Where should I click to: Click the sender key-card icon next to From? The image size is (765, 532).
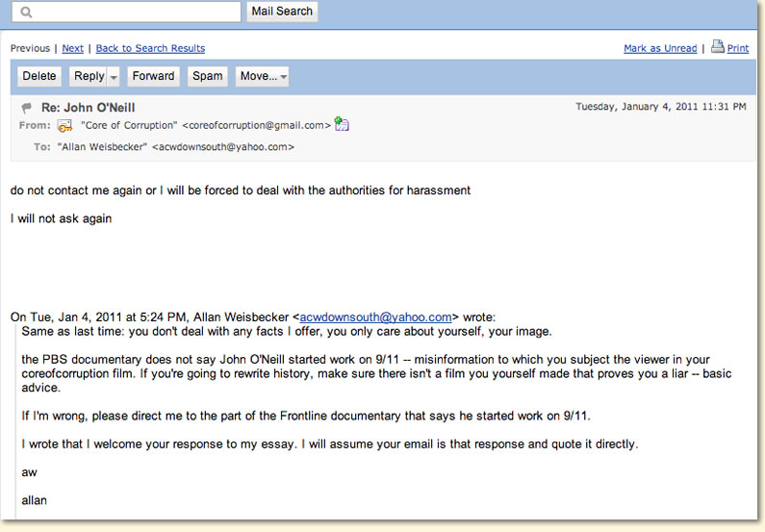pyautogui.click(x=64, y=126)
